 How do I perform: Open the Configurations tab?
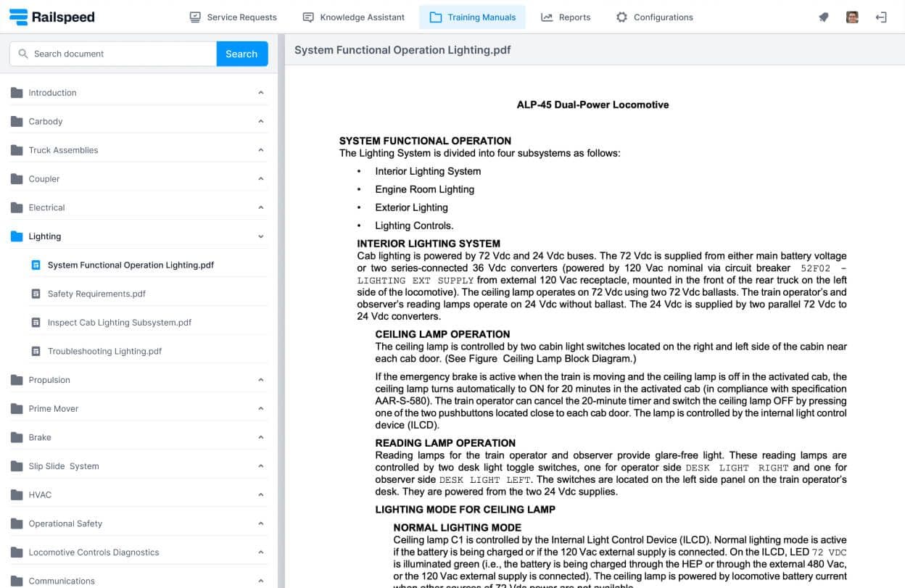pos(654,17)
